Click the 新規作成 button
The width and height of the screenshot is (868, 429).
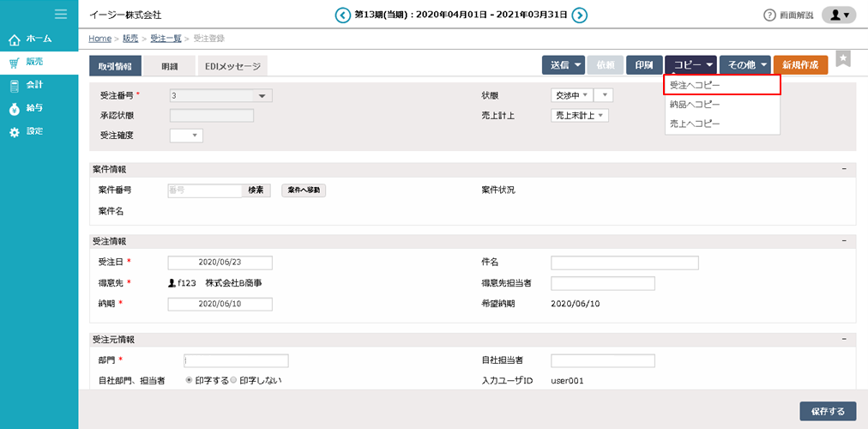coord(799,65)
